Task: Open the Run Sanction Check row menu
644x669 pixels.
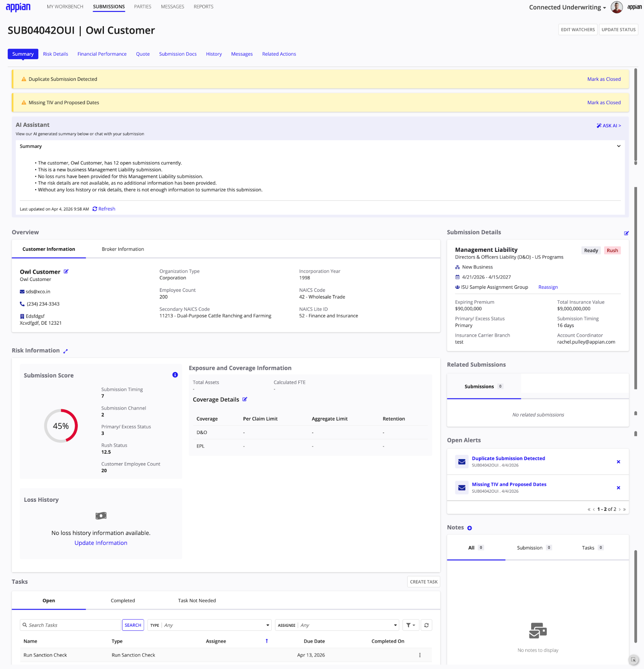Action: click(x=420, y=655)
